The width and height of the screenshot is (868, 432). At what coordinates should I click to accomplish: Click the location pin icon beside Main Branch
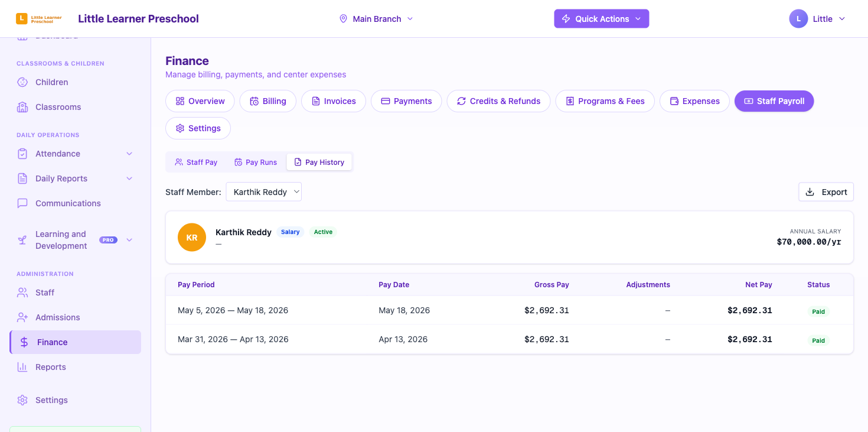tap(343, 19)
